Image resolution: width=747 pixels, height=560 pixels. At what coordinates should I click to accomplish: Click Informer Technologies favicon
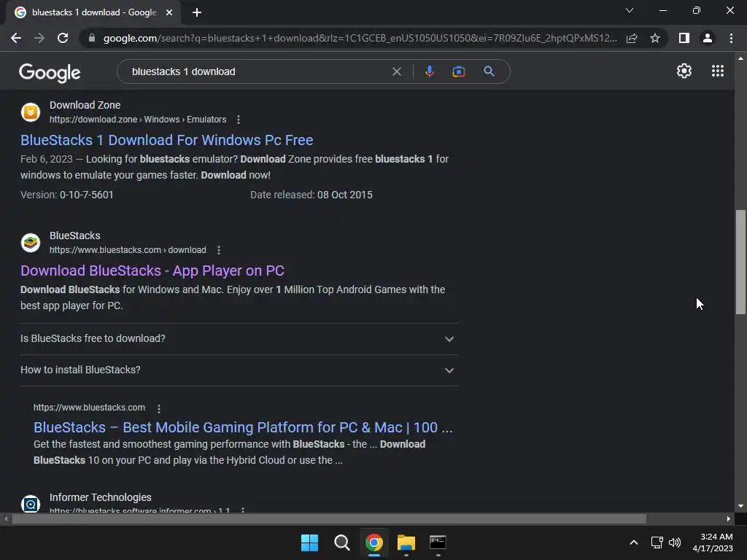point(31,503)
